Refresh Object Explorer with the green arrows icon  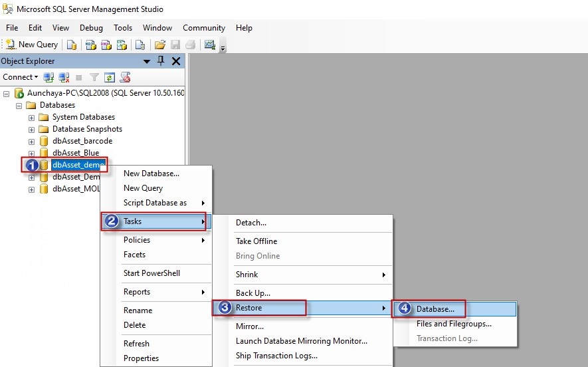click(109, 78)
